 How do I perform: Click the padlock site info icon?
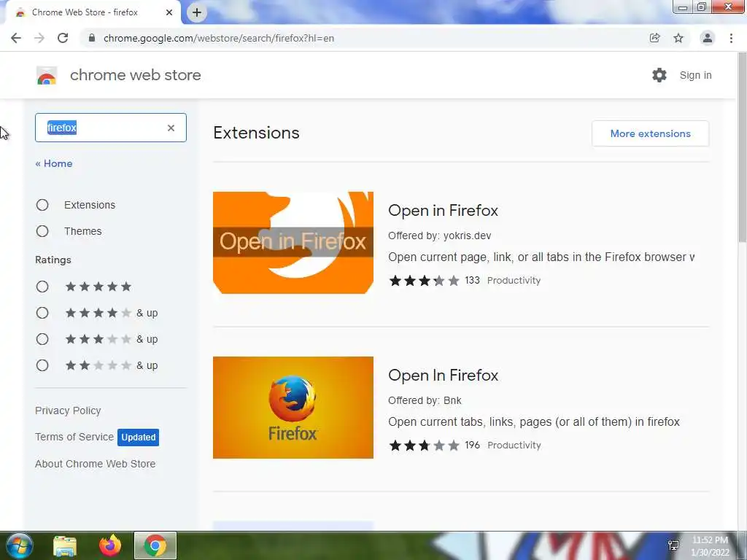[92, 38]
